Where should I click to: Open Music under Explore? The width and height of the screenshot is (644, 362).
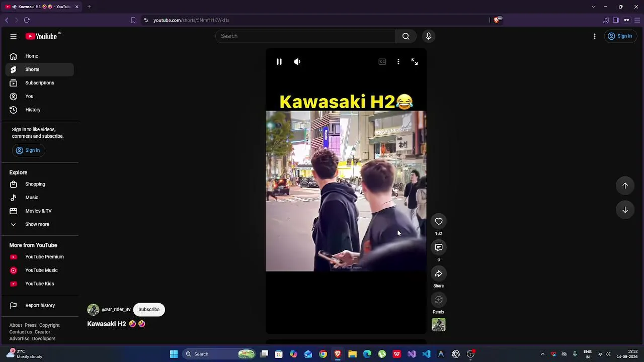(x=39, y=198)
